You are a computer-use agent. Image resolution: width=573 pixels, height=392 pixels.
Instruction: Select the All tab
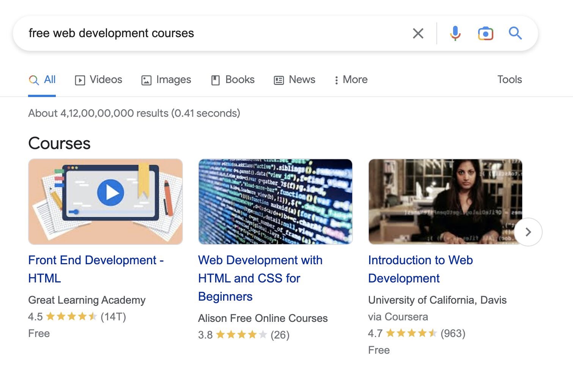(x=42, y=80)
